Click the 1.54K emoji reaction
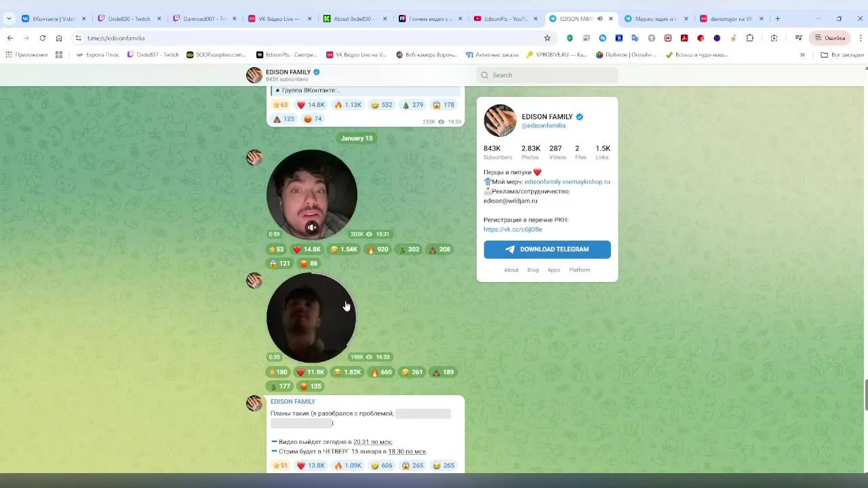Screen dimensions: 868x488 click(344, 249)
